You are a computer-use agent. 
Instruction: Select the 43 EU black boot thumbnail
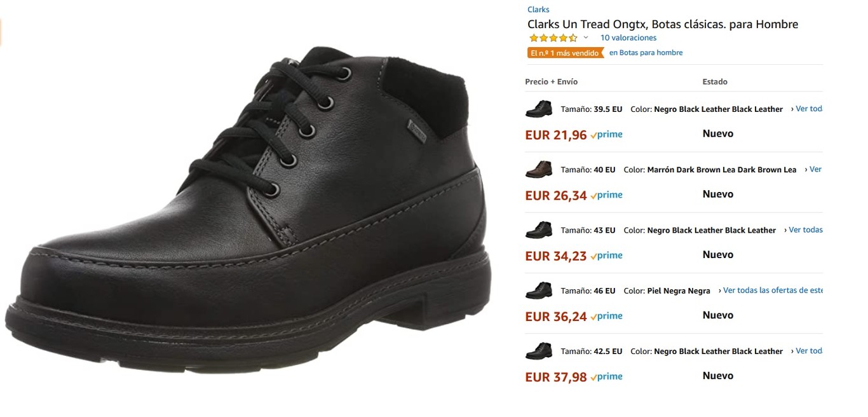coord(539,230)
